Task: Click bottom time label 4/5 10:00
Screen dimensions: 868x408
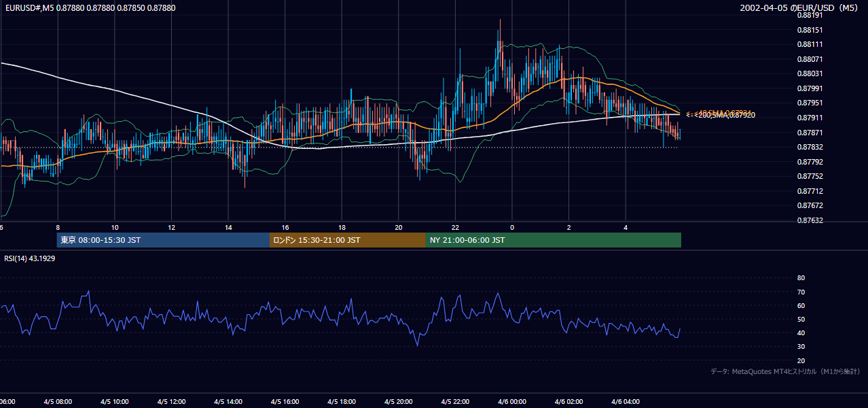Action: [115, 402]
